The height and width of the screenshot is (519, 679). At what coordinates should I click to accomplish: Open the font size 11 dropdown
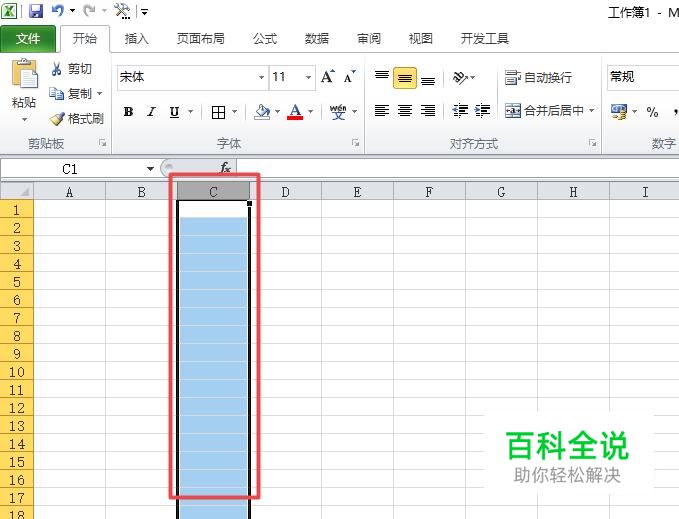click(308, 77)
